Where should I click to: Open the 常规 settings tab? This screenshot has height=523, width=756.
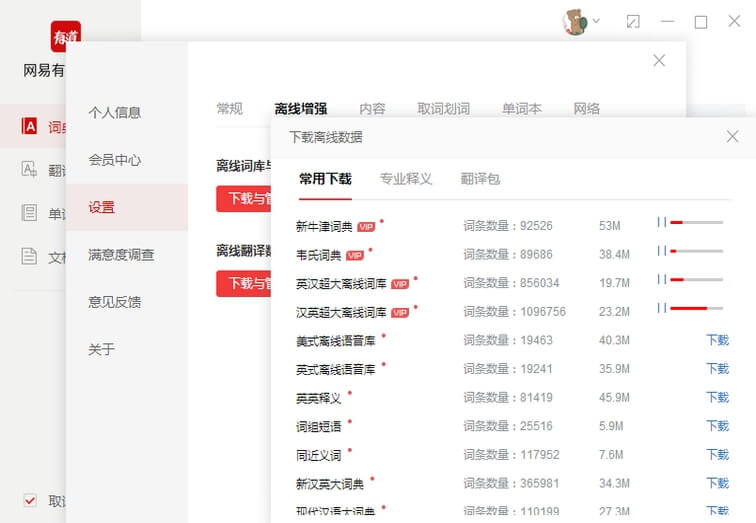coord(229,109)
